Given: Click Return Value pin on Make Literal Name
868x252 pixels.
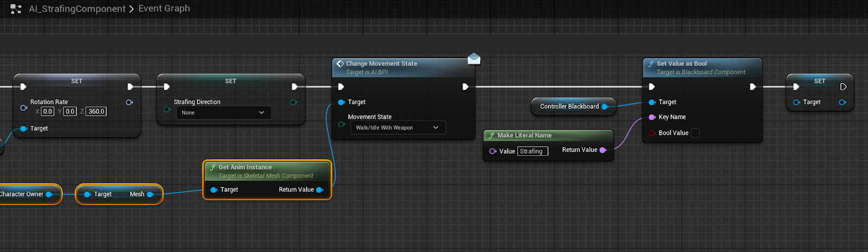Looking at the screenshot, I should (x=603, y=150).
